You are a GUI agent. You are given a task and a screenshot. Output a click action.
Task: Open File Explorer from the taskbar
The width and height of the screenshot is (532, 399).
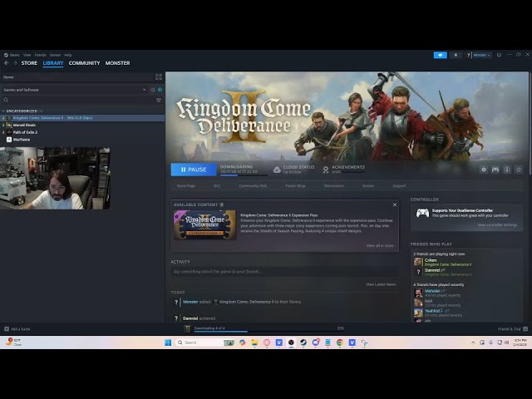(x=254, y=342)
